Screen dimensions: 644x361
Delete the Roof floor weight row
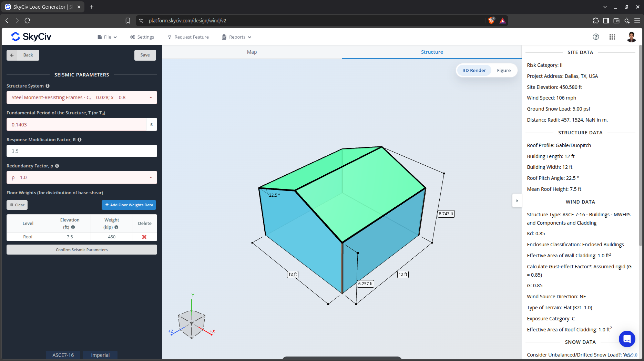click(x=144, y=237)
